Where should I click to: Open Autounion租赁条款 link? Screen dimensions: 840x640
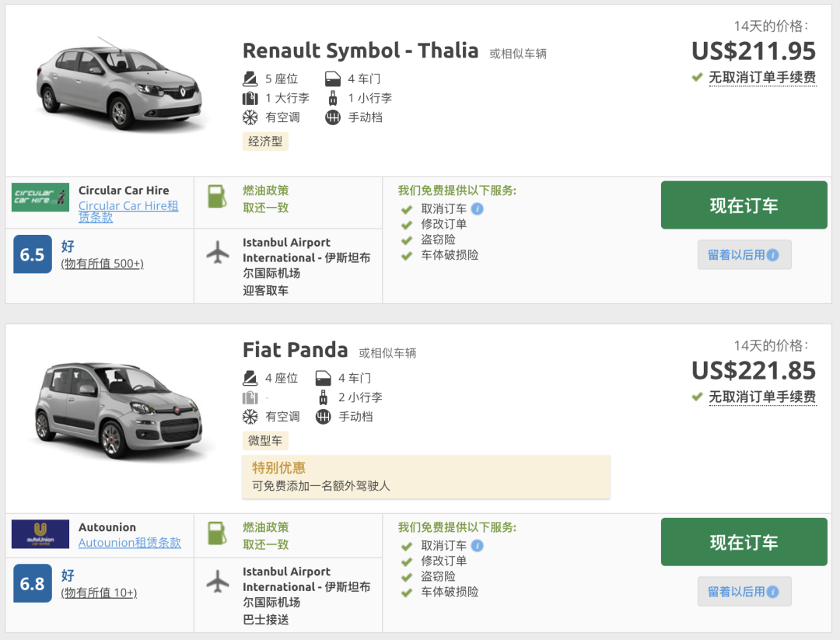tap(129, 543)
